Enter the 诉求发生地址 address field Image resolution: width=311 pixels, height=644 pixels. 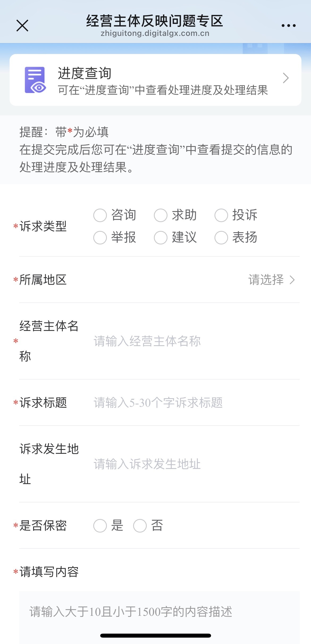pos(186,464)
